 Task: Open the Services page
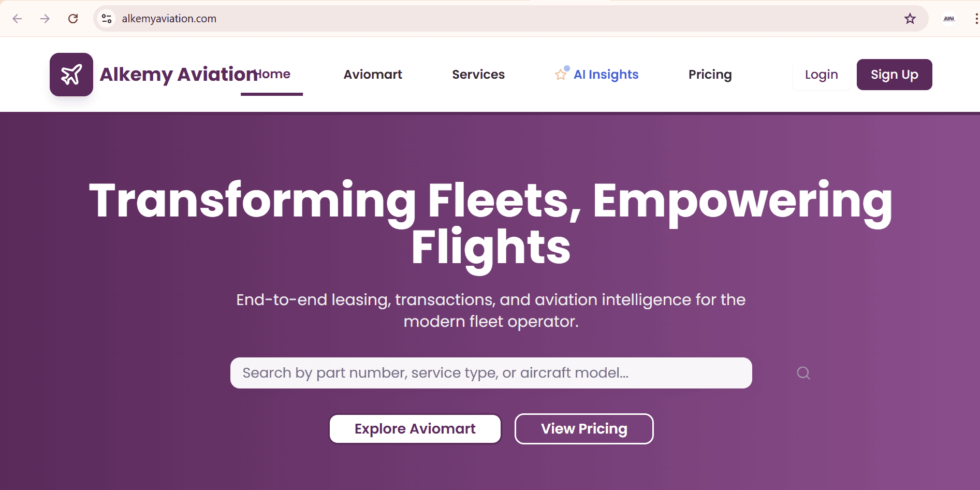point(478,74)
